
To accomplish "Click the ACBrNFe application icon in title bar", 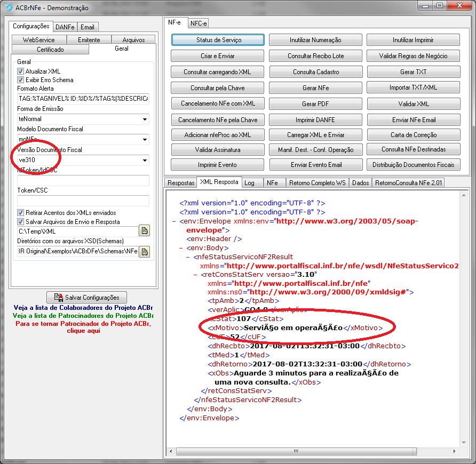I will [x=9, y=7].
